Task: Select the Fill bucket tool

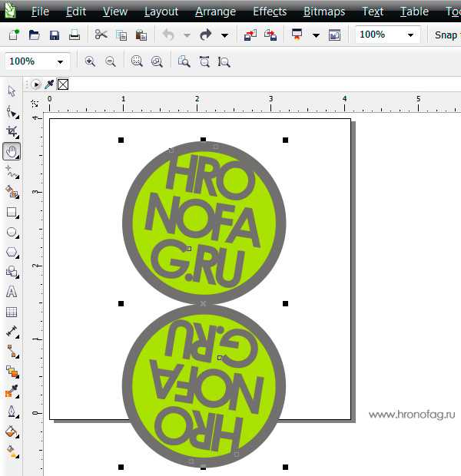Action: pos(12,431)
